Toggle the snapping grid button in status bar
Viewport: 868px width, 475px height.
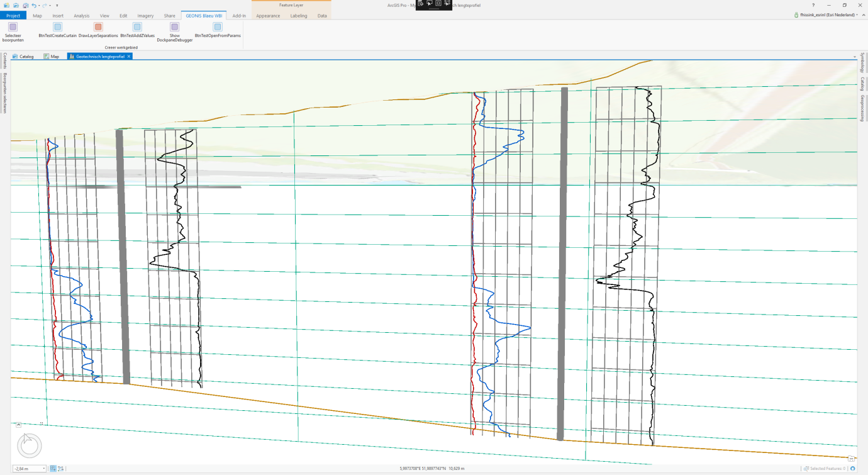coord(53,469)
